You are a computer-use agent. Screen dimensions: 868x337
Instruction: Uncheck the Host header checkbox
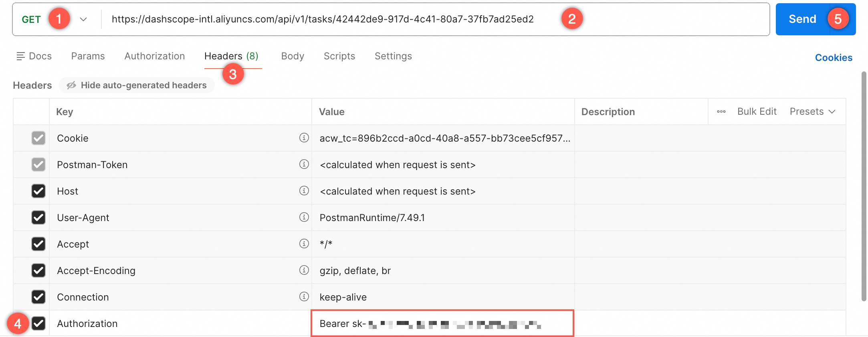coord(38,191)
